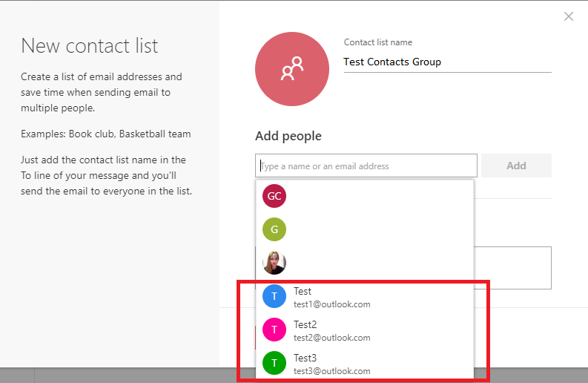Click the Add button

click(516, 166)
